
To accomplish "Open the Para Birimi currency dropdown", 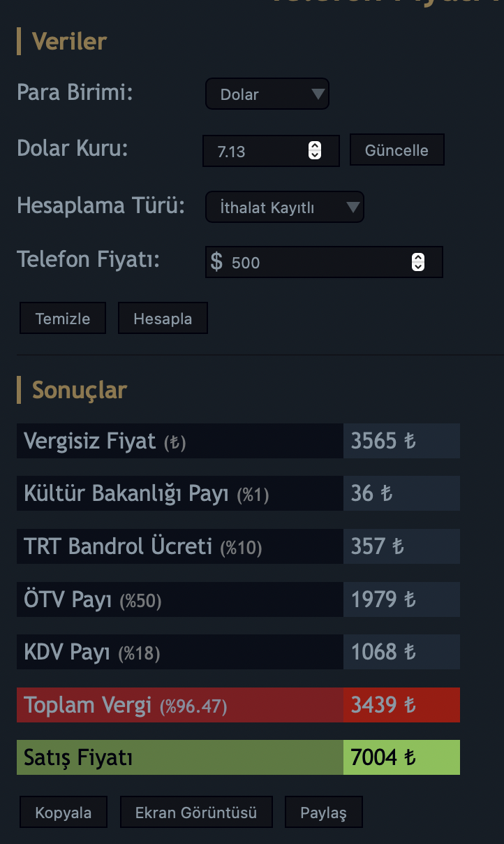I will point(267,94).
